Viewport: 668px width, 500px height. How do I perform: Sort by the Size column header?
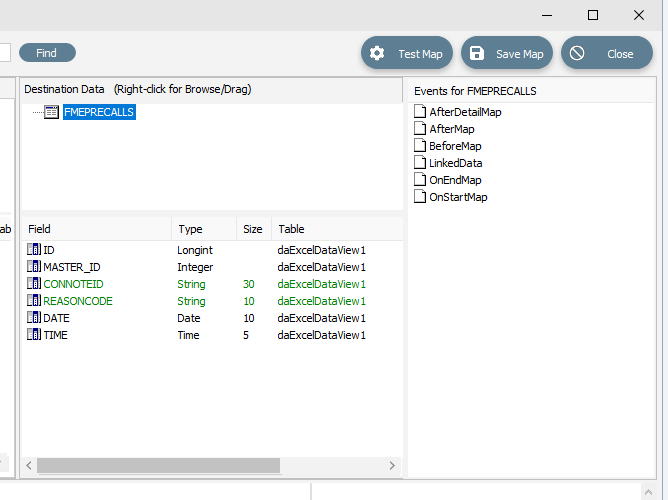(254, 229)
